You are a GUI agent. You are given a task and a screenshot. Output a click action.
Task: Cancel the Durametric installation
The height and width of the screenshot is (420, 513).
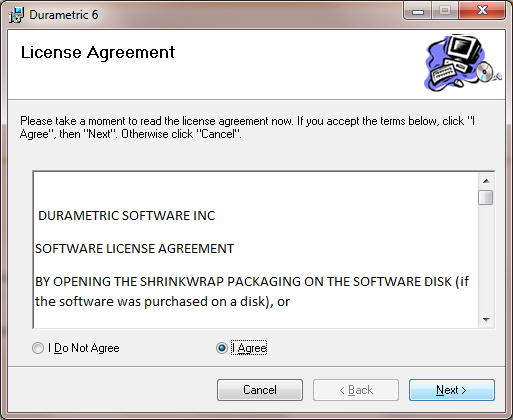pos(260,390)
